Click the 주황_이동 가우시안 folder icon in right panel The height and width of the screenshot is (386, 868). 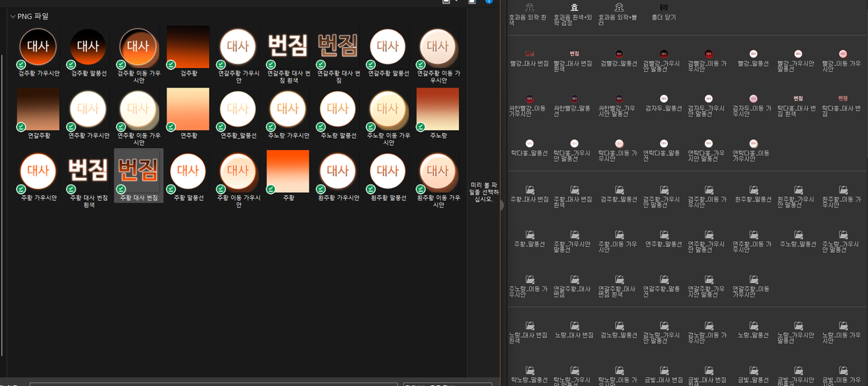click(x=619, y=235)
